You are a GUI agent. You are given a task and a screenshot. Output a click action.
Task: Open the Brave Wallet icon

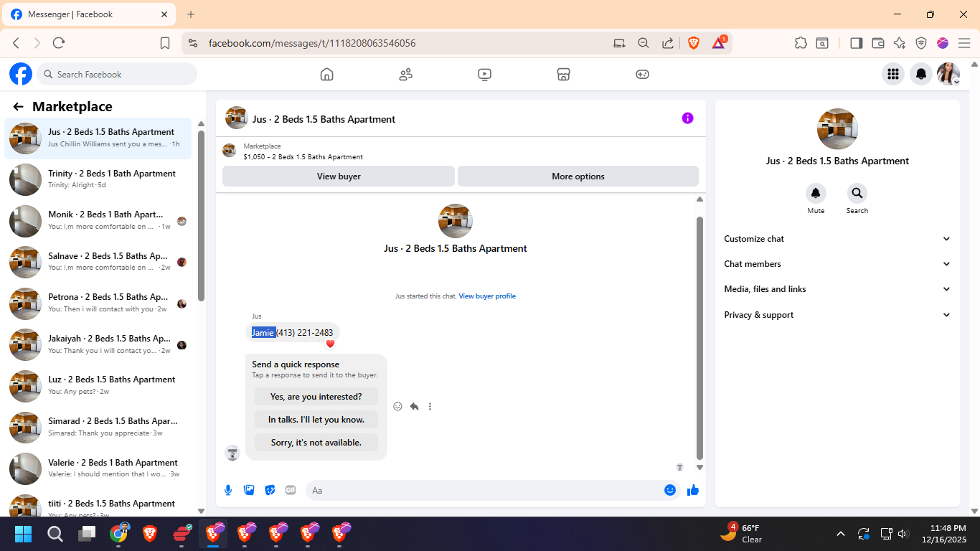pos(877,43)
